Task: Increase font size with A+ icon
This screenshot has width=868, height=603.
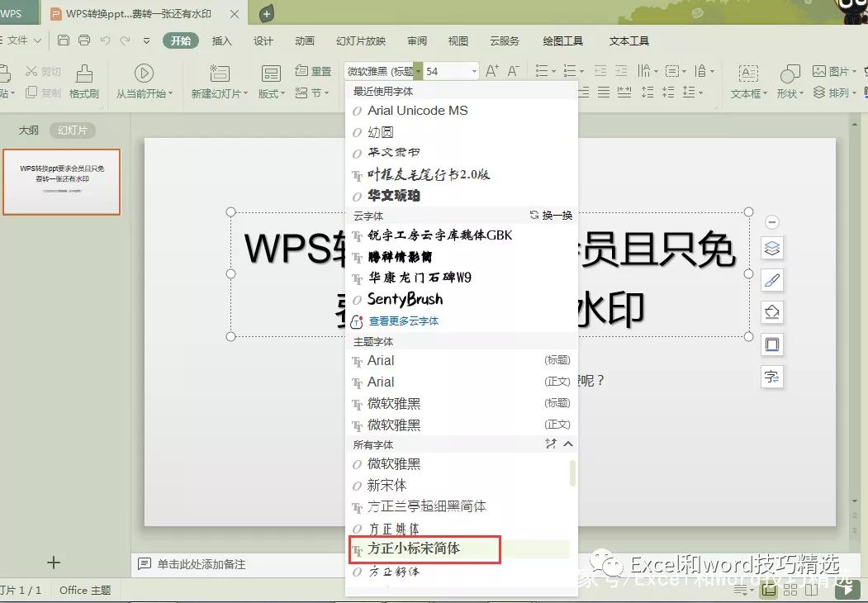Action: (x=492, y=71)
